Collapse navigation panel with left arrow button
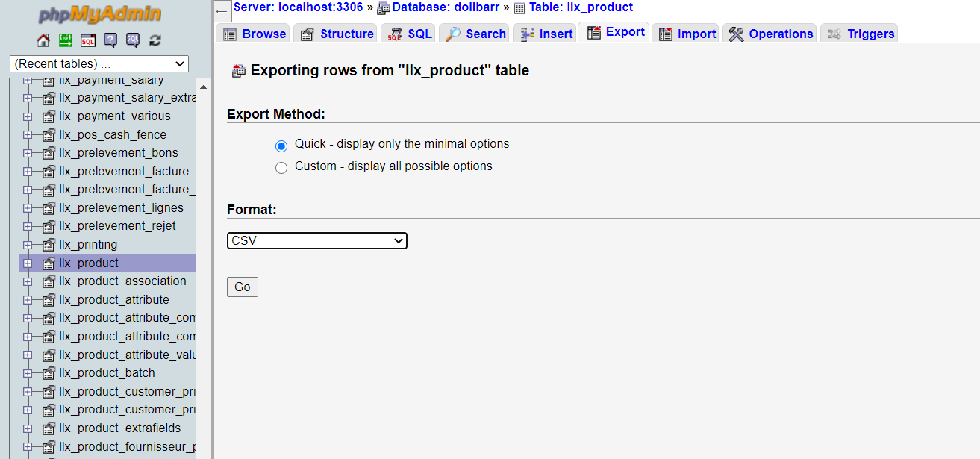Image resolution: width=980 pixels, height=459 pixels. pyautogui.click(x=222, y=10)
